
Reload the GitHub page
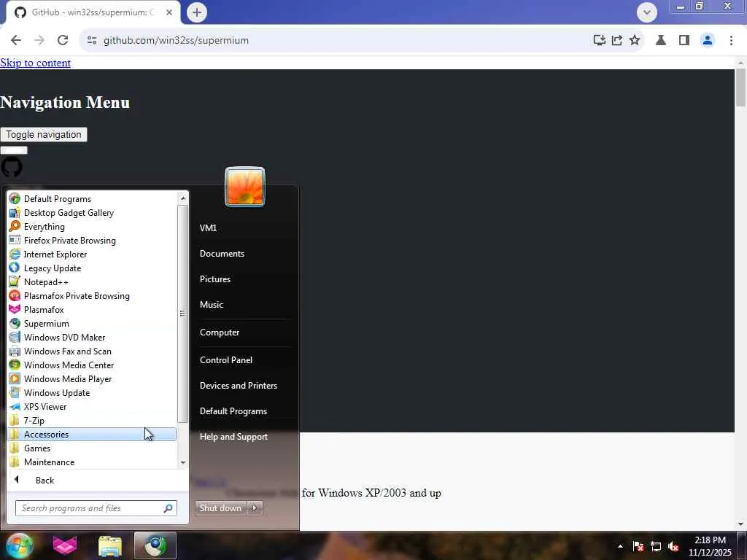pos(63,41)
